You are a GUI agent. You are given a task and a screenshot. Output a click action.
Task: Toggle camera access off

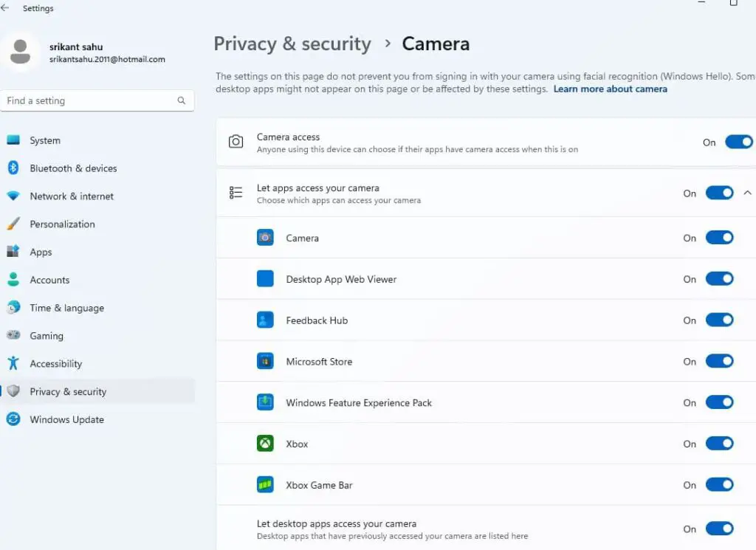click(739, 142)
